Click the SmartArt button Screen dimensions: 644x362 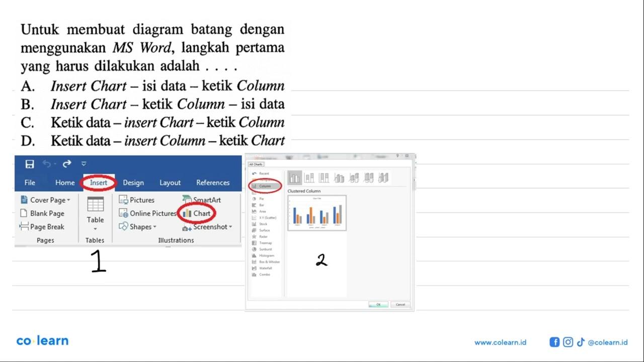tap(202, 200)
